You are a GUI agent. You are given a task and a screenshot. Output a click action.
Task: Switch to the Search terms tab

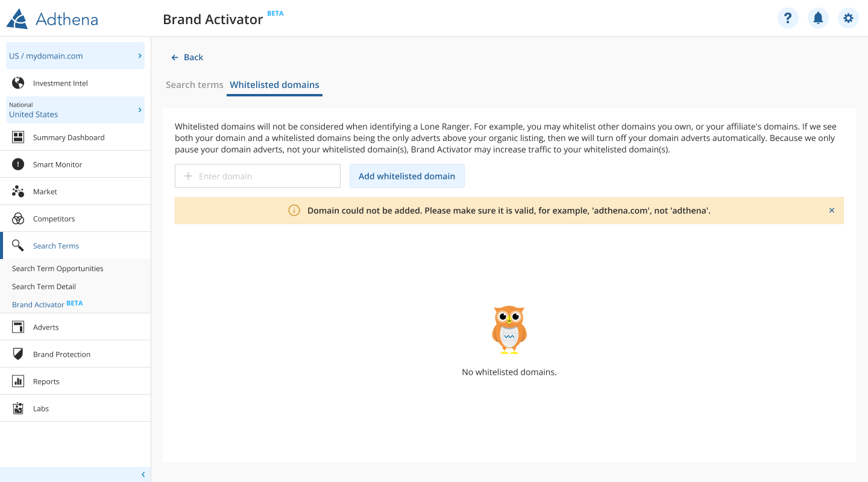pyautogui.click(x=195, y=85)
